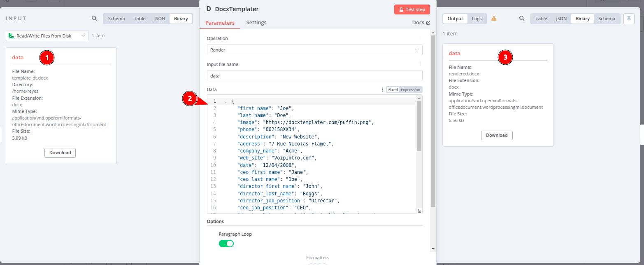The image size is (644, 265).
Task: Click the search icon in the INPUT panel
Action: tap(94, 18)
